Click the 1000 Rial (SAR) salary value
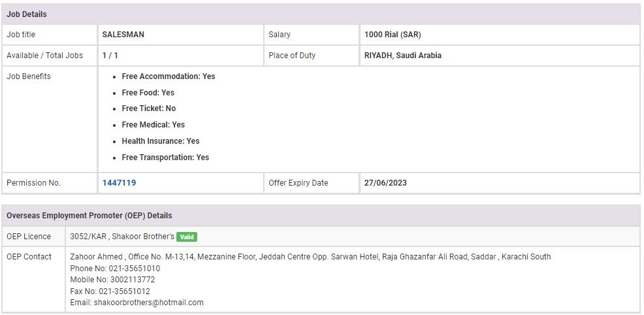Screen dimensions: 644x315 click(x=393, y=35)
